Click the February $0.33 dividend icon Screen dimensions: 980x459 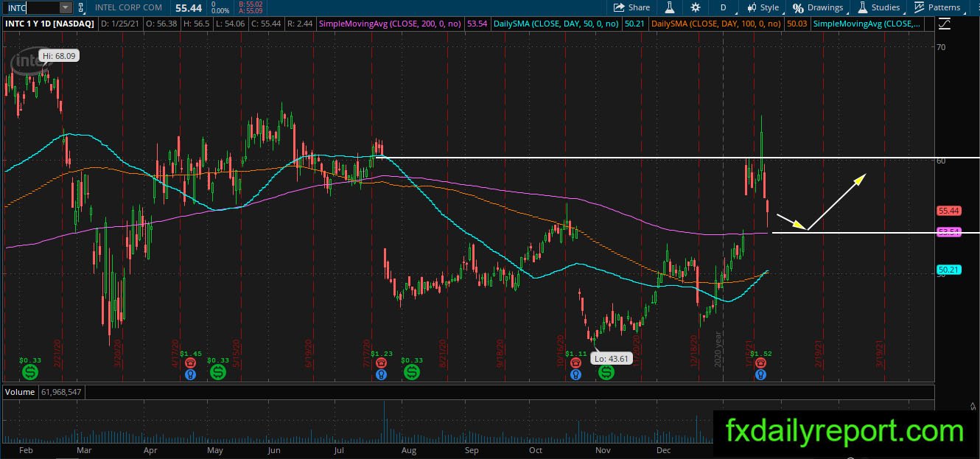click(29, 371)
